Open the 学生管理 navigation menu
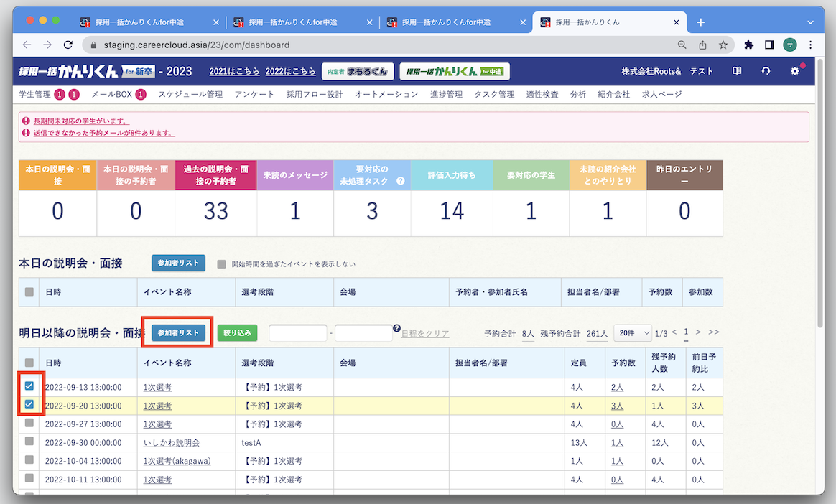The width and height of the screenshot is (836, 504). [x=34, y=94]
